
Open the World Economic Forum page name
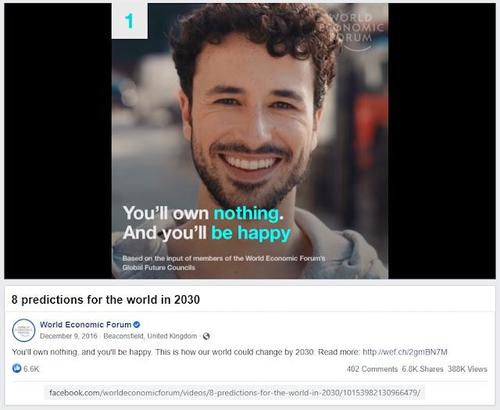[86, 325]
